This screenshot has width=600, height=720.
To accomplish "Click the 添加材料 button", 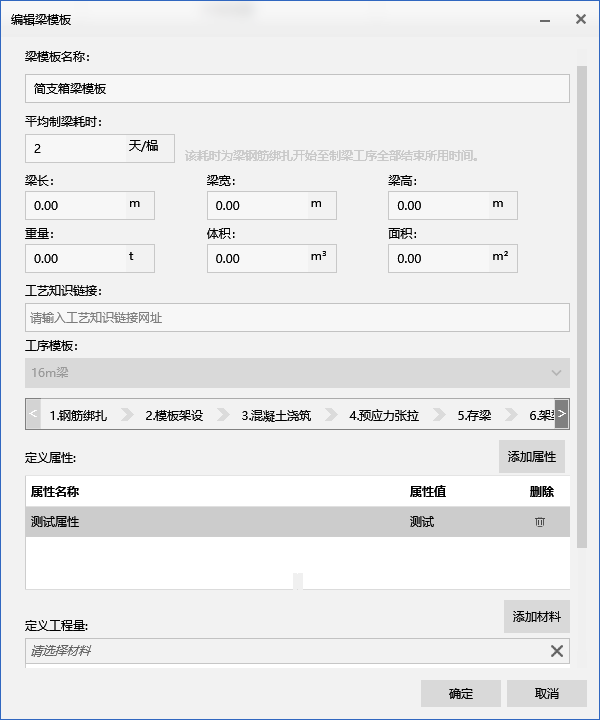I will [537, 616].
